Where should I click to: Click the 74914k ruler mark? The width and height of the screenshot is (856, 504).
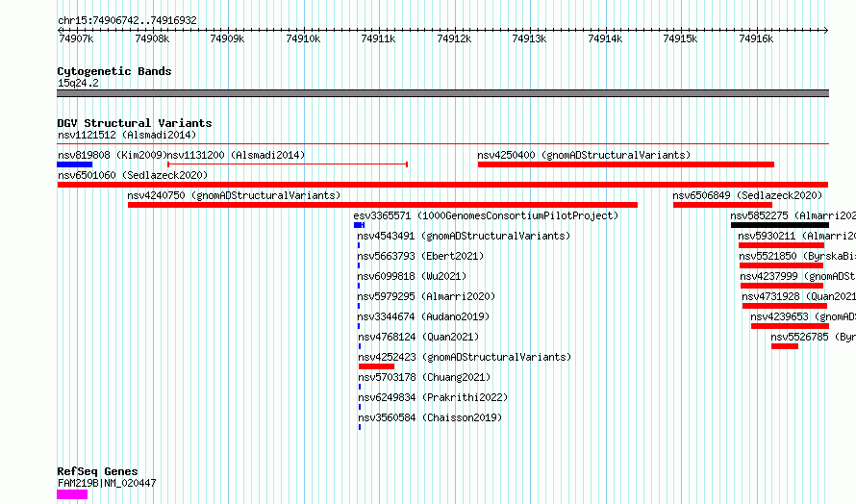coord(605,38)
